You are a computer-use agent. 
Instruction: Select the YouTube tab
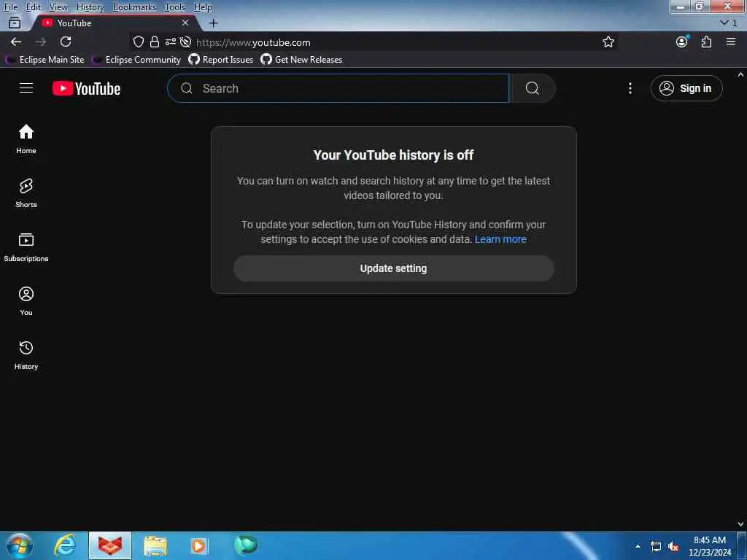(115, 23)
